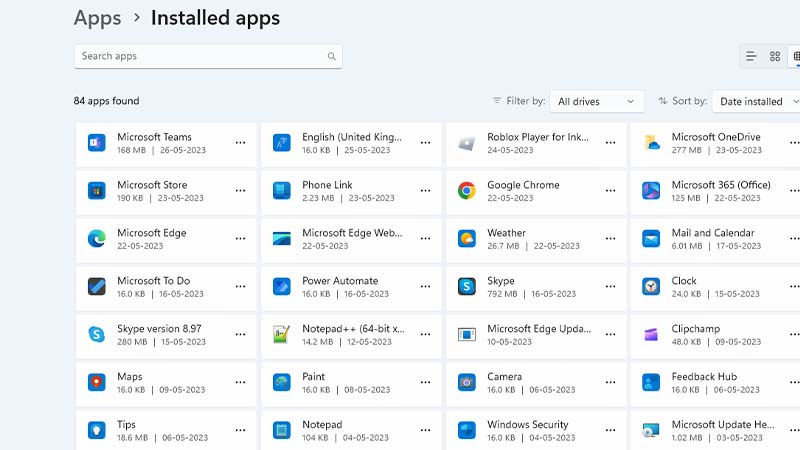Open the Sort by Date installed dropdown

[756, 102]
